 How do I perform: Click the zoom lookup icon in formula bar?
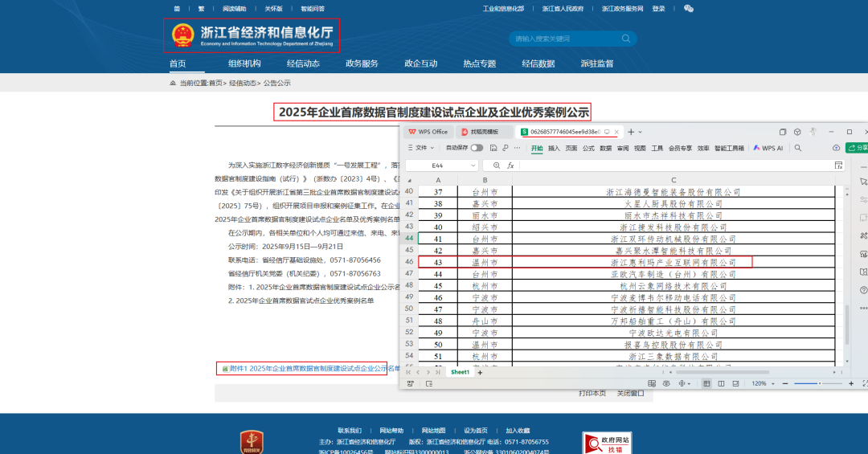(x=497, y=166)
